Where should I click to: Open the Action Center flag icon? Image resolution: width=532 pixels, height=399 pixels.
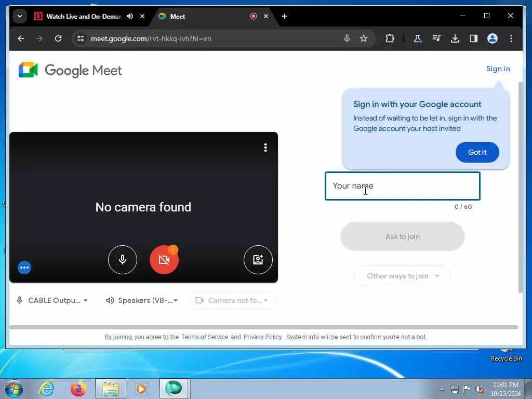coord(467,390)
